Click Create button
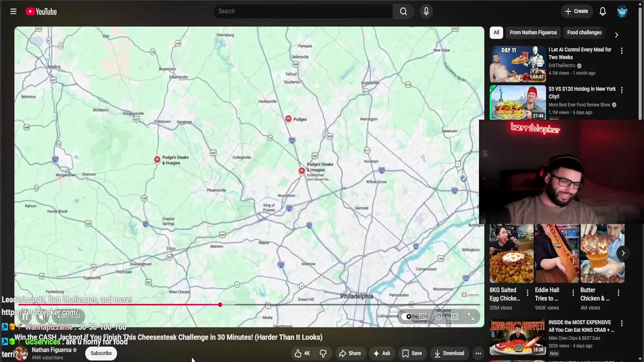This screenshot has height=362, width=644. click(x=577, y=11)
